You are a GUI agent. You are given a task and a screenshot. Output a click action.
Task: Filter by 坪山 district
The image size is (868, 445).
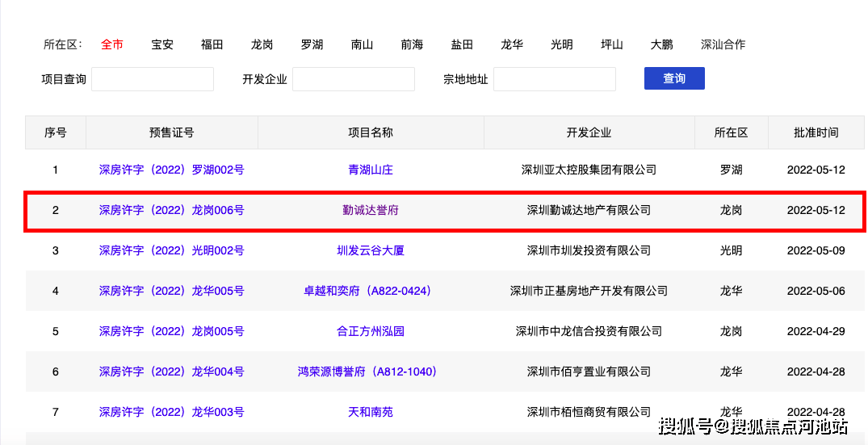[x=612, y=44]
